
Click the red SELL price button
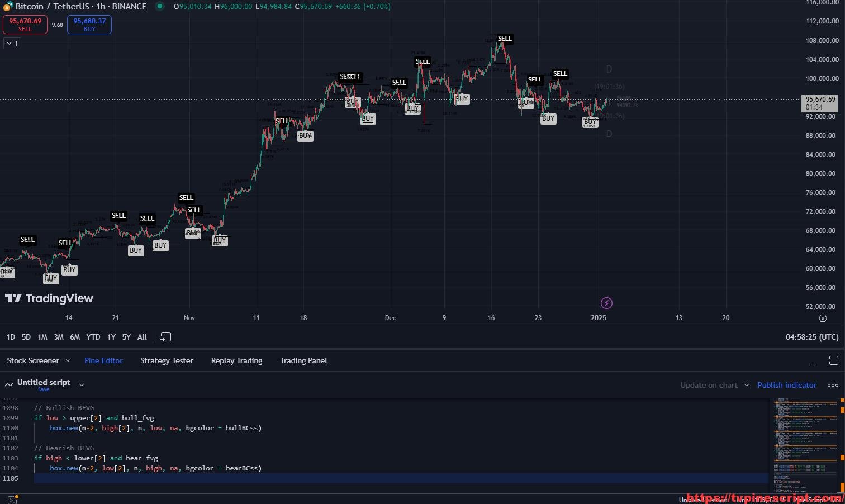(x=25, y=25)
